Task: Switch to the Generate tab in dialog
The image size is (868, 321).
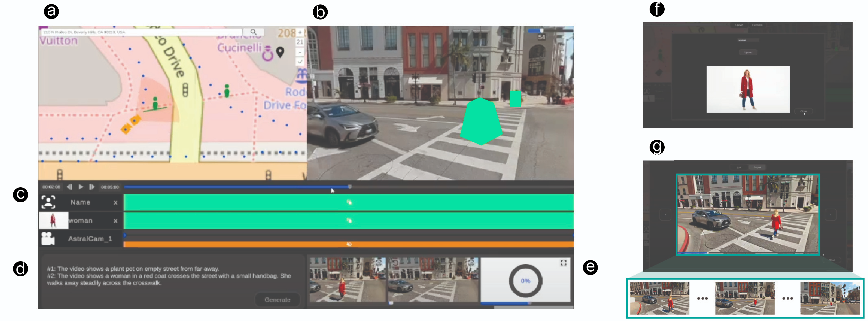Action: 757,25
